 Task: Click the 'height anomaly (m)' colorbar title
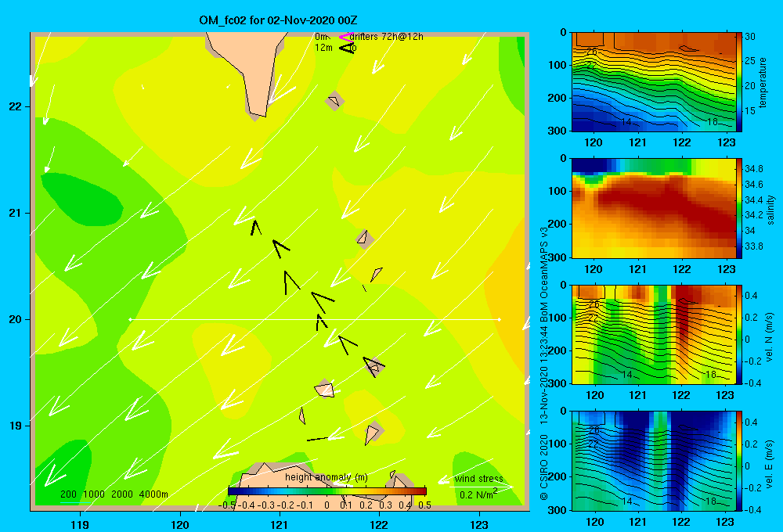(326, 477)
